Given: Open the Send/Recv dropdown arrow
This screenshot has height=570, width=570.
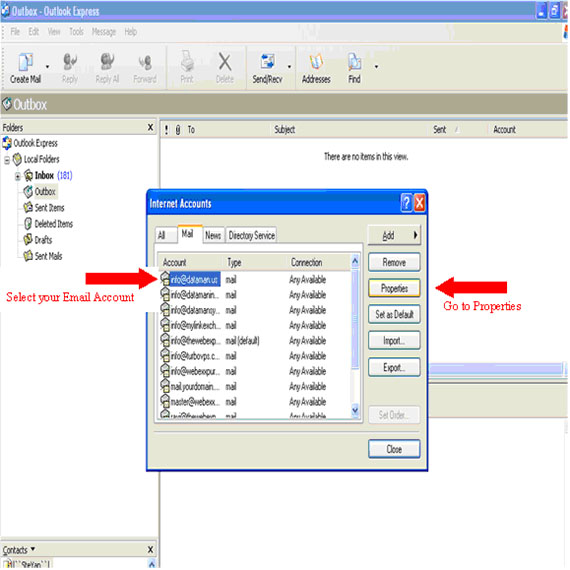Looking at the screenshot, I should [x=289, y=67].
